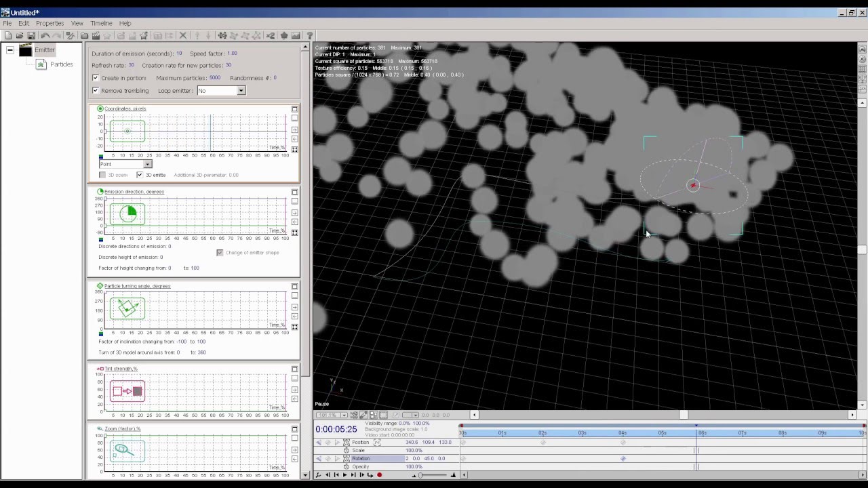Click the Coordinates, pixels graph title

coord(125,108)
